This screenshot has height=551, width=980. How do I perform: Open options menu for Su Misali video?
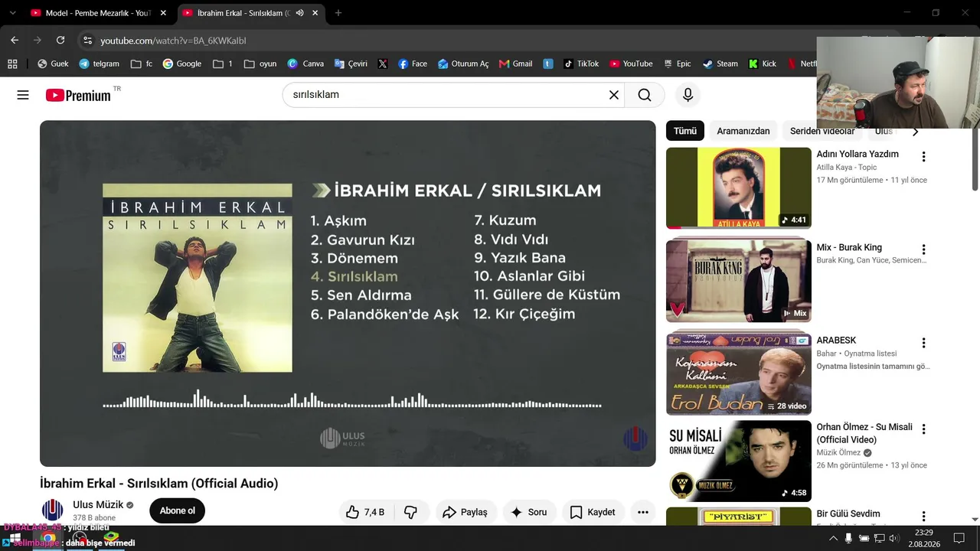[x=923, y=429]
